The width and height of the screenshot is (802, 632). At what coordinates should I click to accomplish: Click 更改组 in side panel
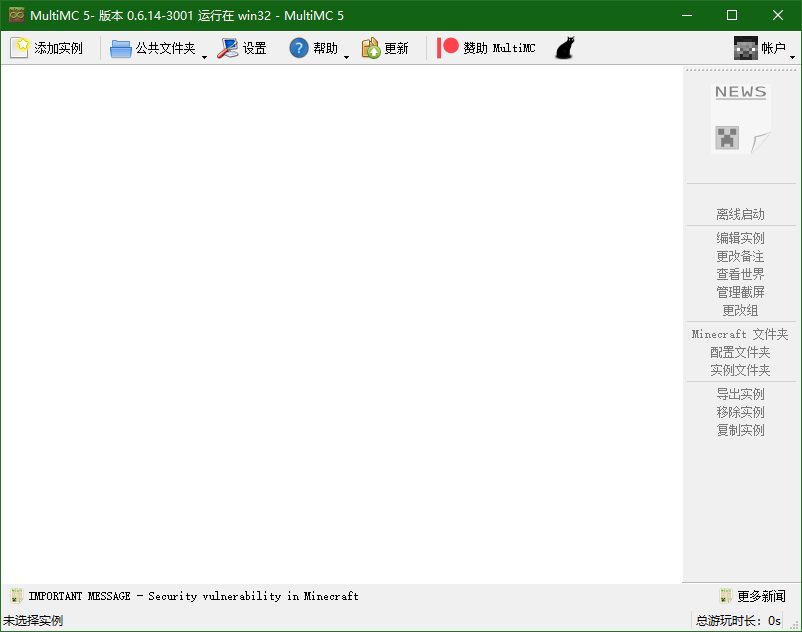pyautogui.click(x=740, y=310)
